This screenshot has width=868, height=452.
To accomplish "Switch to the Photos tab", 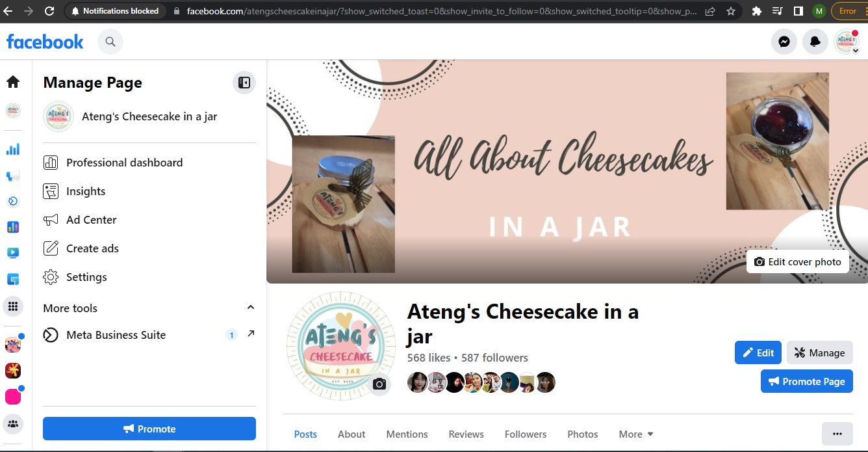I will pos(583,434).
